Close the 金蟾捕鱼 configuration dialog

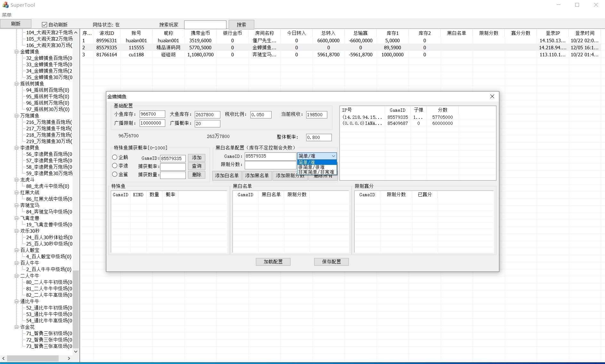(x=492, y=96)
